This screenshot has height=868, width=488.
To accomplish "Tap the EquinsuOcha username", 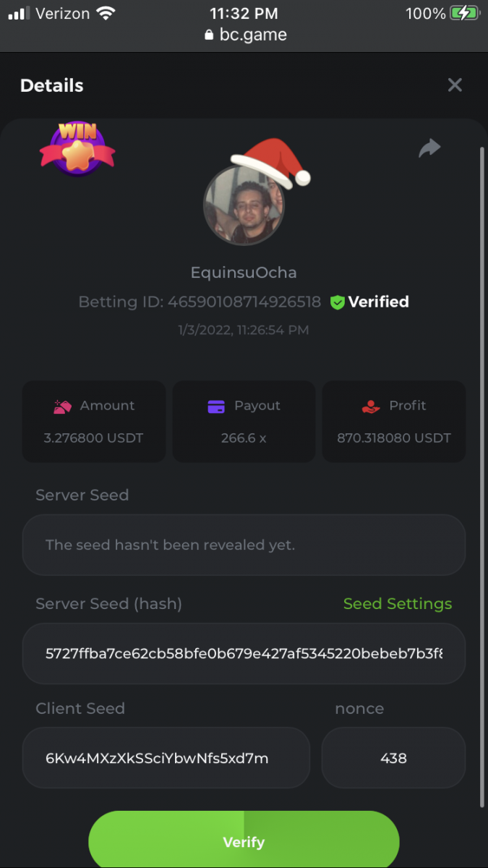I will (244, 273).
